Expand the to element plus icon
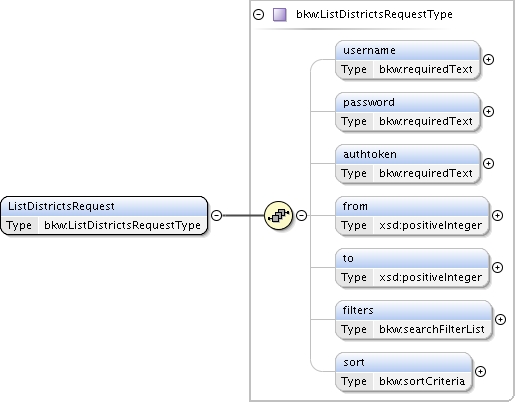The height and width of the screenshot is (403, 516). (x=497, y=267)
